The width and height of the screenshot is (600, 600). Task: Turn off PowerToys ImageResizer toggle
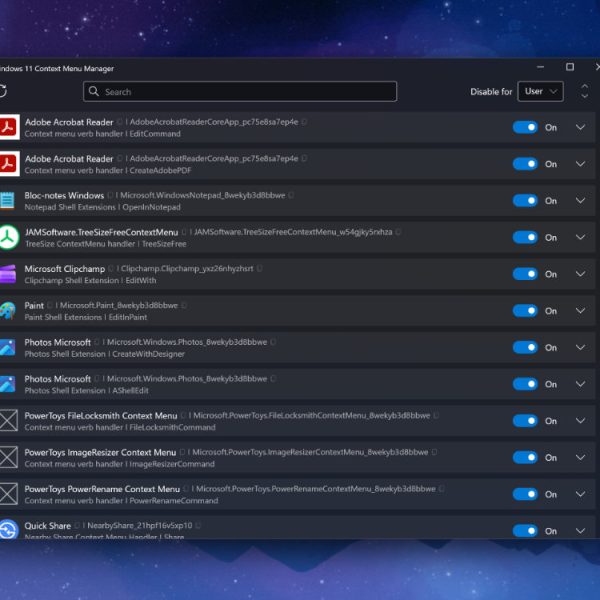point(525,458)
